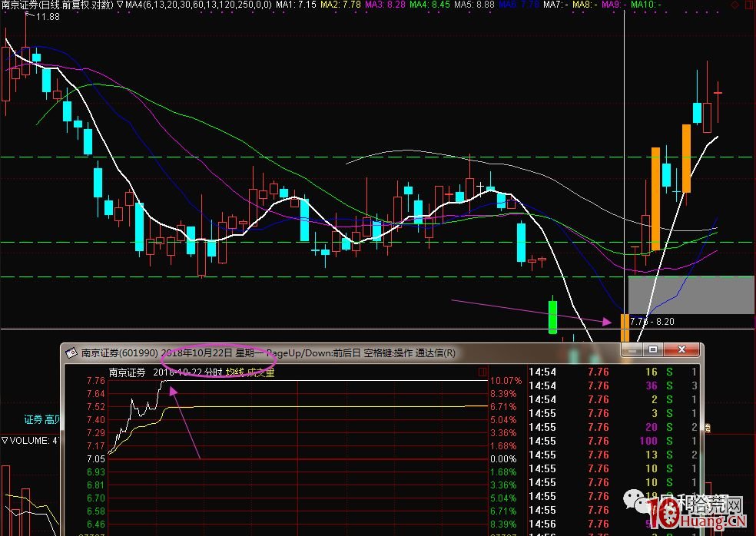The image size is (756, 536).
Task: Open the VOLUME indicator dropdown triangle
Action: [x=5, y=441]
